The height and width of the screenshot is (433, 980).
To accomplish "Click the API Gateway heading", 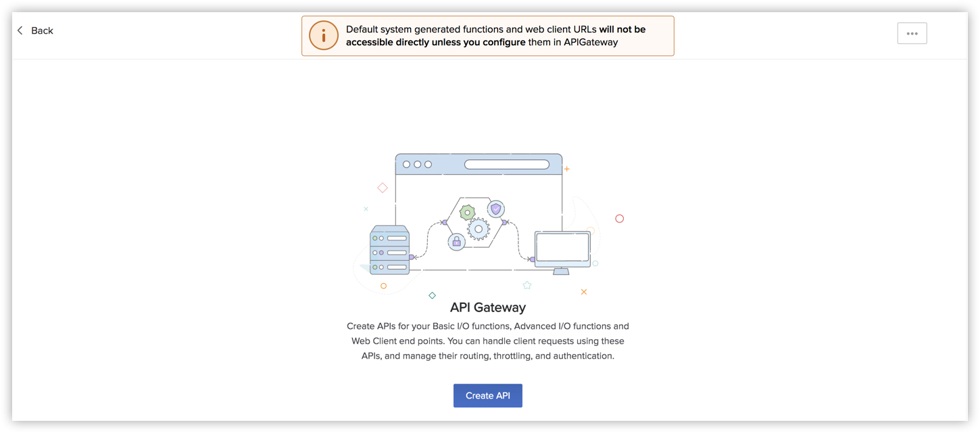I will tap(488, 307).
